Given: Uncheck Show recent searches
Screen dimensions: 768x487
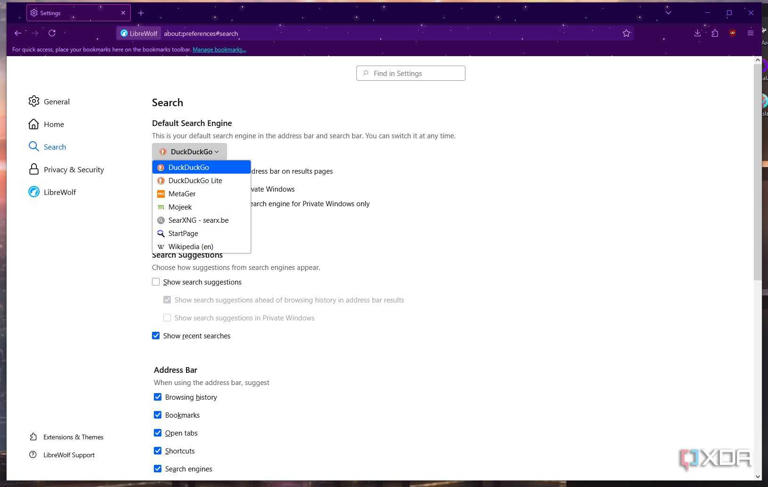Looking at the screenshot, I should [156, 335].
